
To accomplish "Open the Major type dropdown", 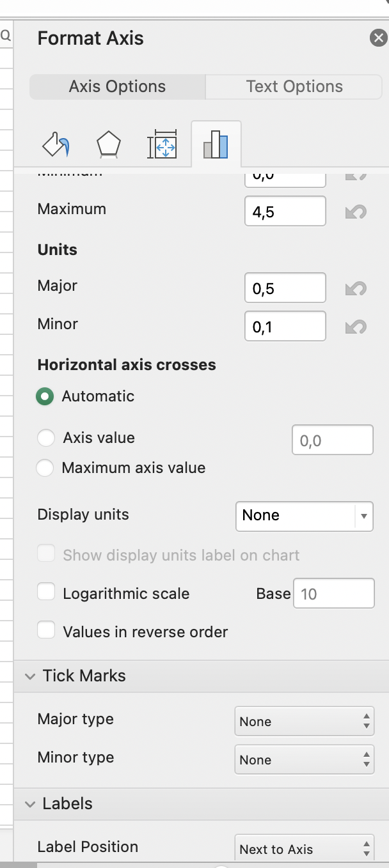I will (x=305, y=721).
